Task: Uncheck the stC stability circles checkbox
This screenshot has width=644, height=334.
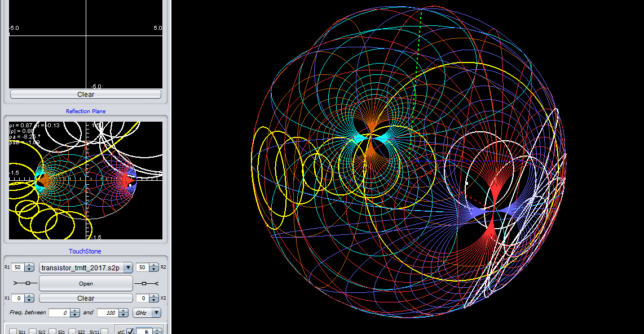Action: click(x=130, y=331)
